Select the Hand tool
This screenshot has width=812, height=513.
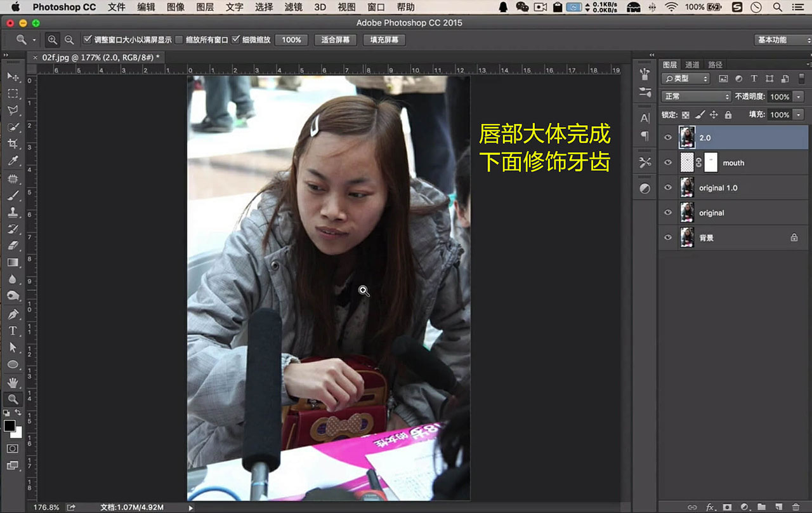(x=13, y=382)
